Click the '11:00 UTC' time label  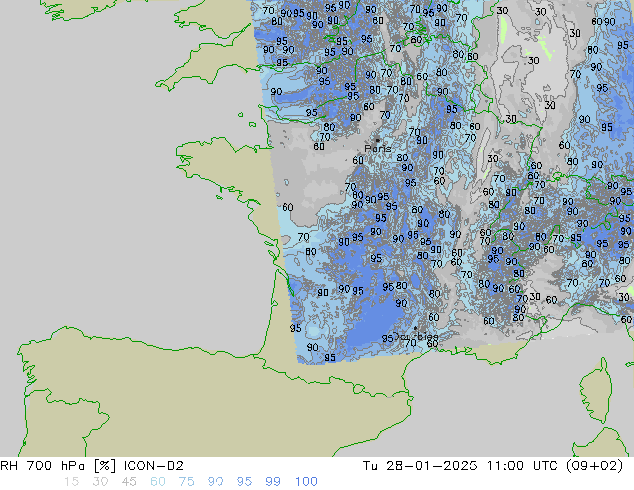point(523,466)
